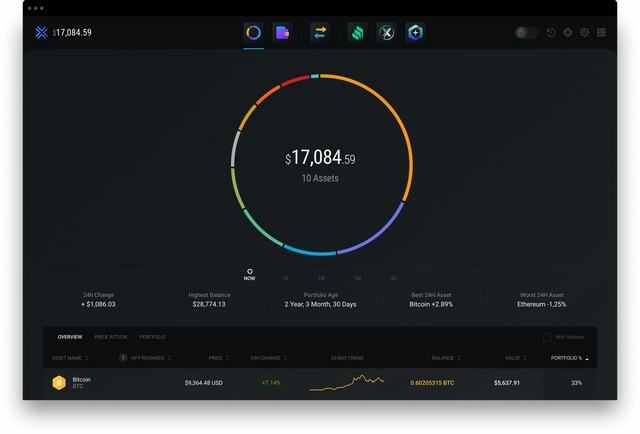
Task: Click the Bitcoin hexagon coin icon
Action: [59, 383]
